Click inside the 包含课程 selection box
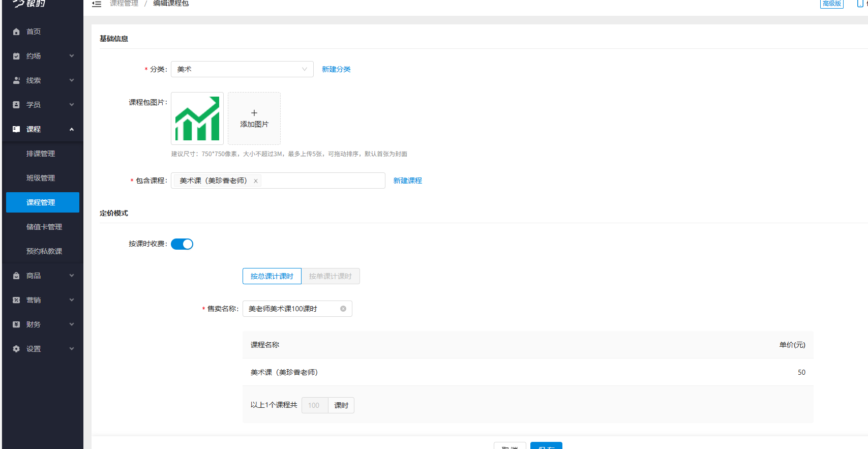The image size is (868, 449). coord(278,181)
